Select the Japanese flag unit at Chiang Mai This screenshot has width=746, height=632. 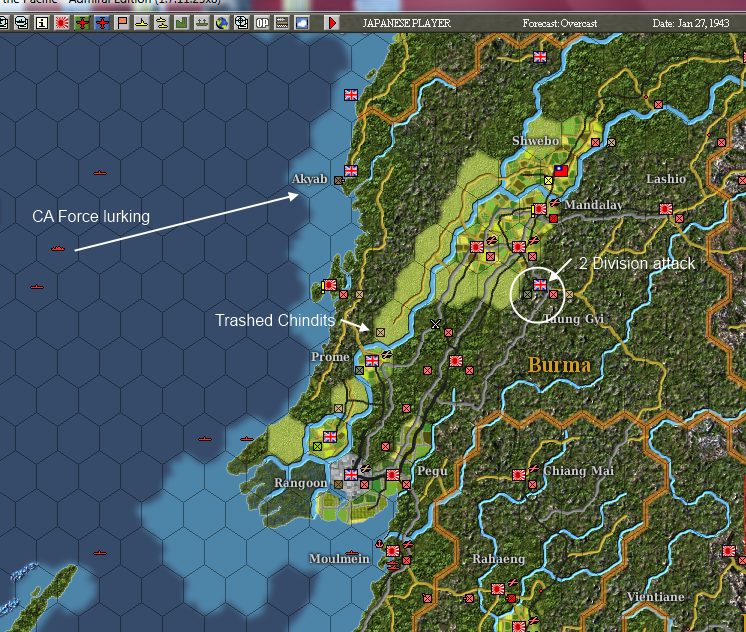click(x=519, y=474)
